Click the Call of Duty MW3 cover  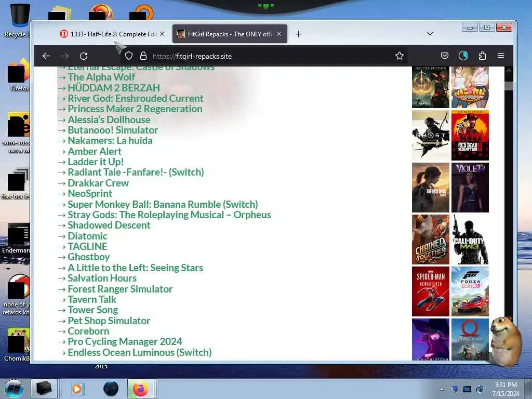pyautogui.click(x=470, y=240)
